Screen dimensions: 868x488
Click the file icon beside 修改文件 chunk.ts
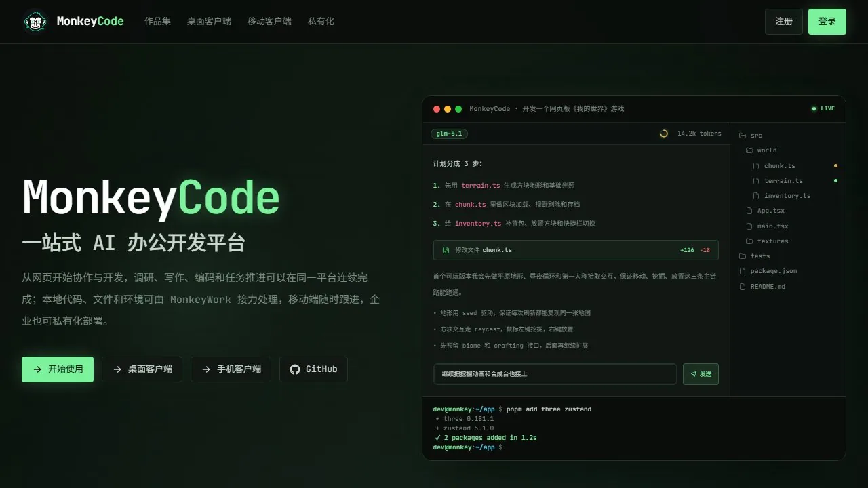click(x=446, y=250)
